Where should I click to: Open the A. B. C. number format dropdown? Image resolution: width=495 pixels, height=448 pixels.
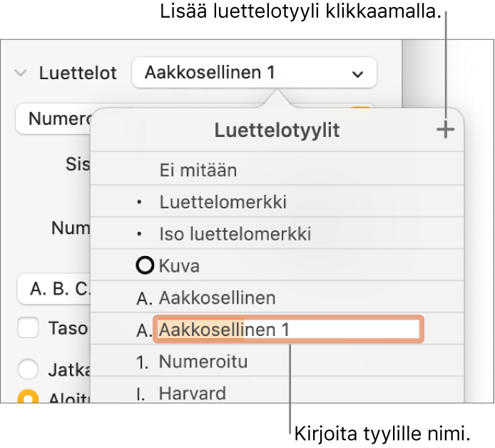53,289
